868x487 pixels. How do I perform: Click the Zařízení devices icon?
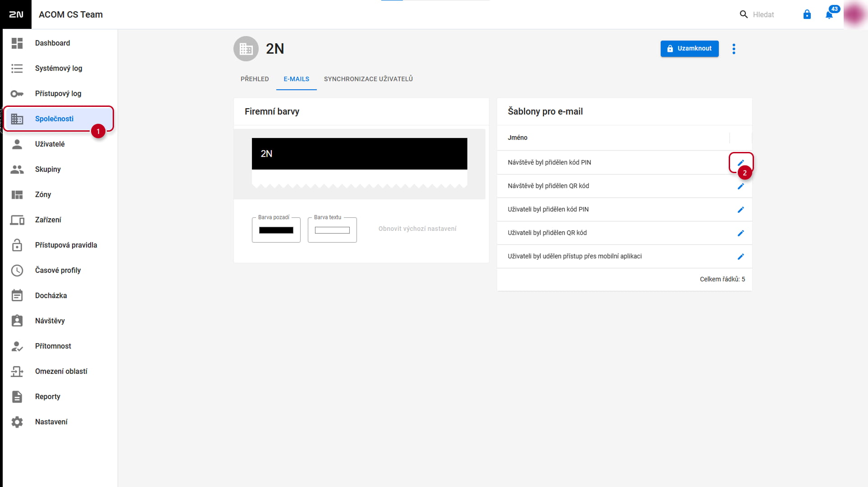(x=17, y=220)
